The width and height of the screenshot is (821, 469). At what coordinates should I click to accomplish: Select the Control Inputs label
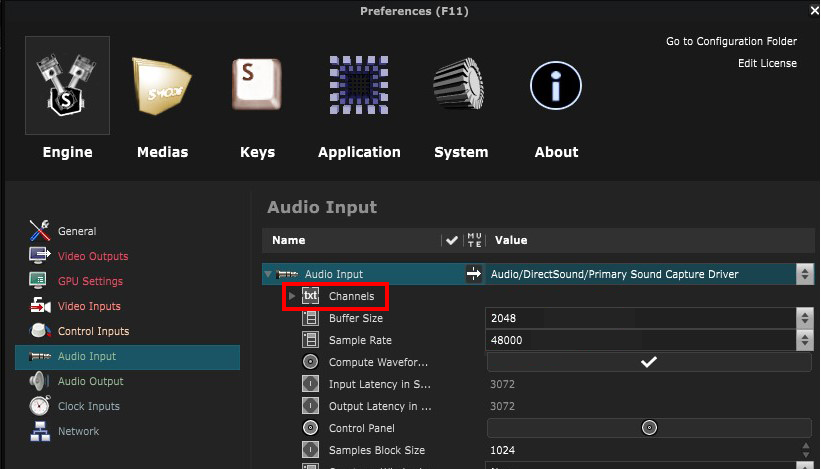pyautogui.click(x=93, y=331)
